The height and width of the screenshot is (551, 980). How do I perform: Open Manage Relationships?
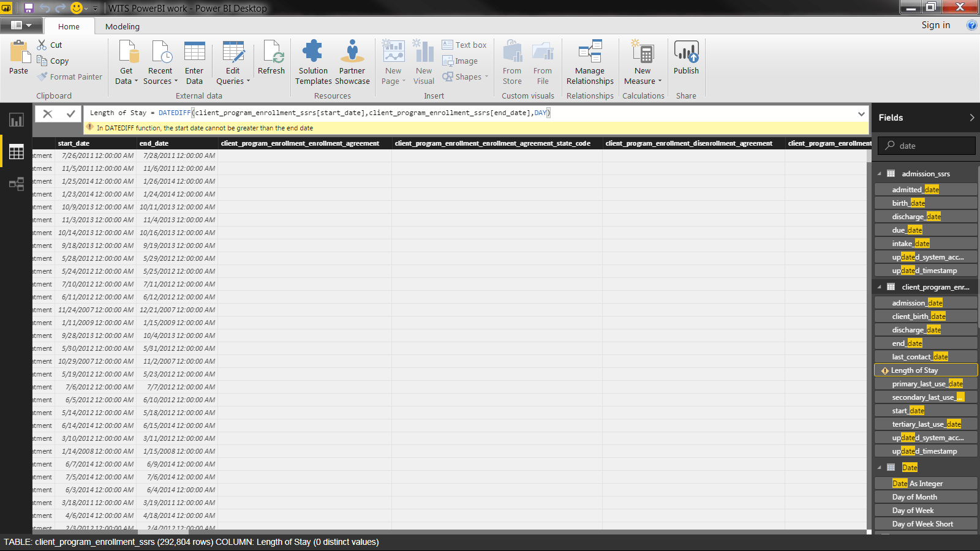590,62
